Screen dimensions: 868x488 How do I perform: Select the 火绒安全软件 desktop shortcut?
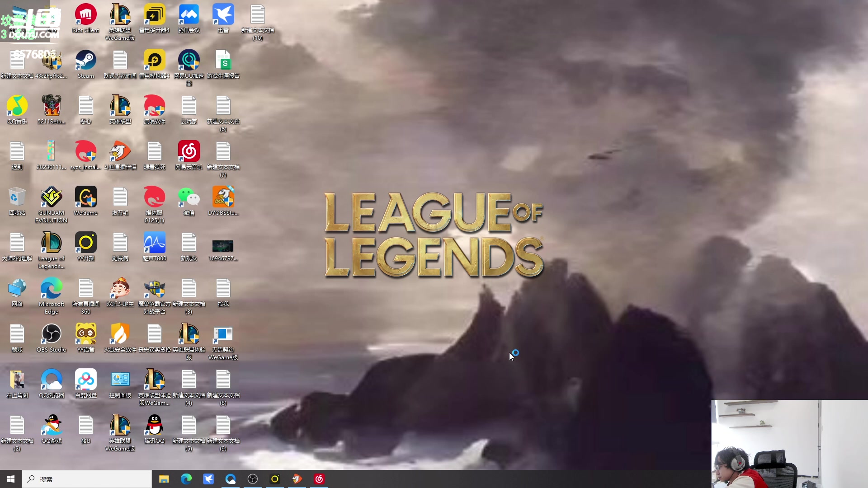coord(120,338)
